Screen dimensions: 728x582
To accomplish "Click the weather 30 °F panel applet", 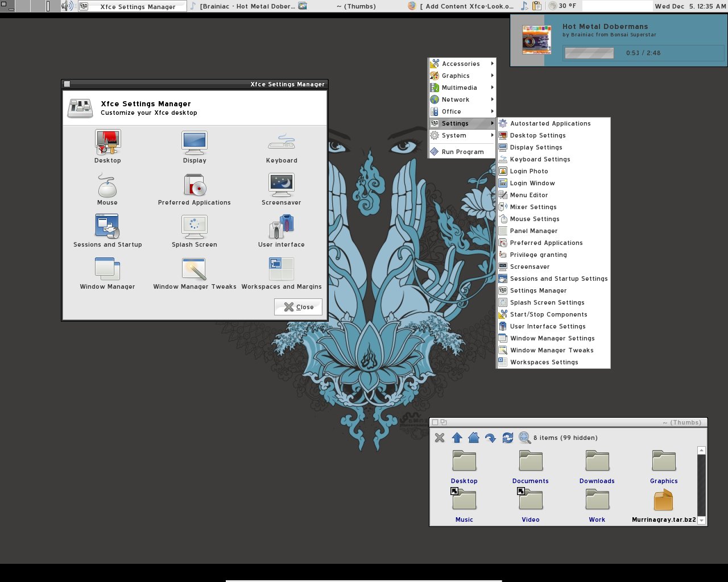I will [x=562, y=6].
